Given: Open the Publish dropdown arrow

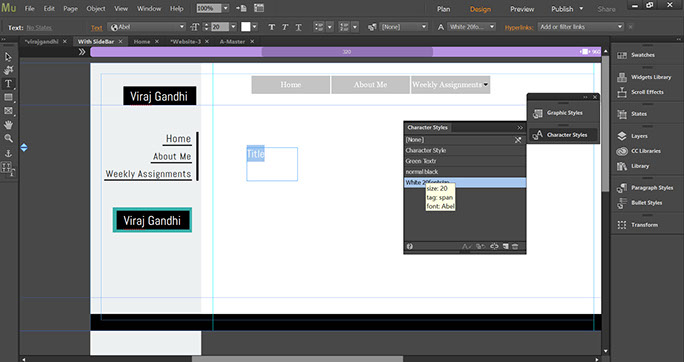Looking at the screenshot, I should coord(581,9).
